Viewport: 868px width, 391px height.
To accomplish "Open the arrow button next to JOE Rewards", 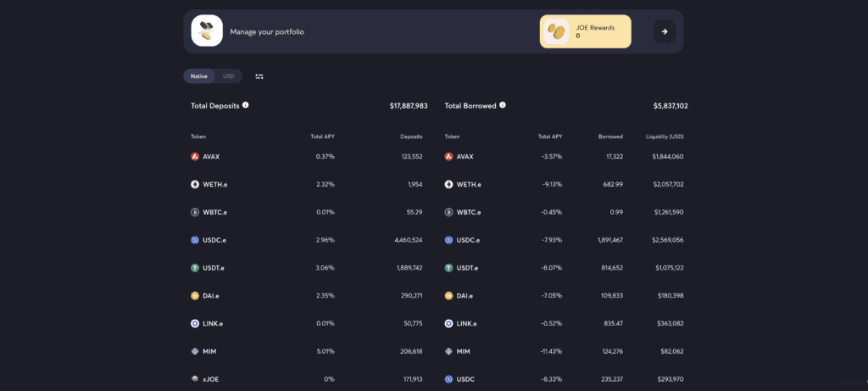I will (x=665, y=31).
